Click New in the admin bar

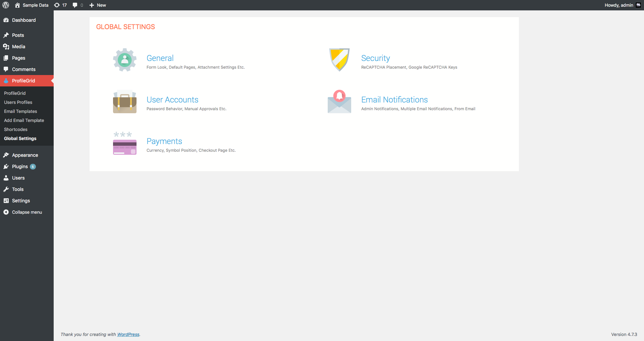[101, 5]
